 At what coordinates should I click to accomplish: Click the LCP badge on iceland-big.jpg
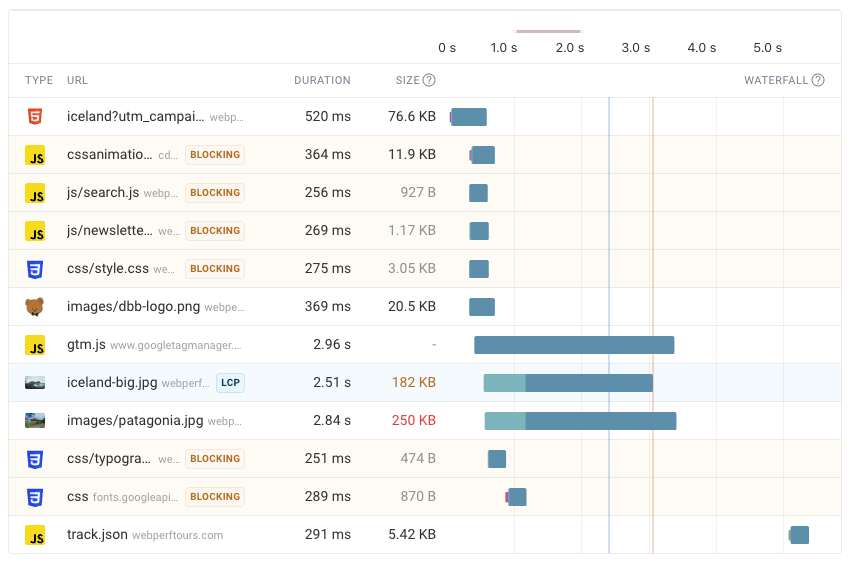[230, 383]
